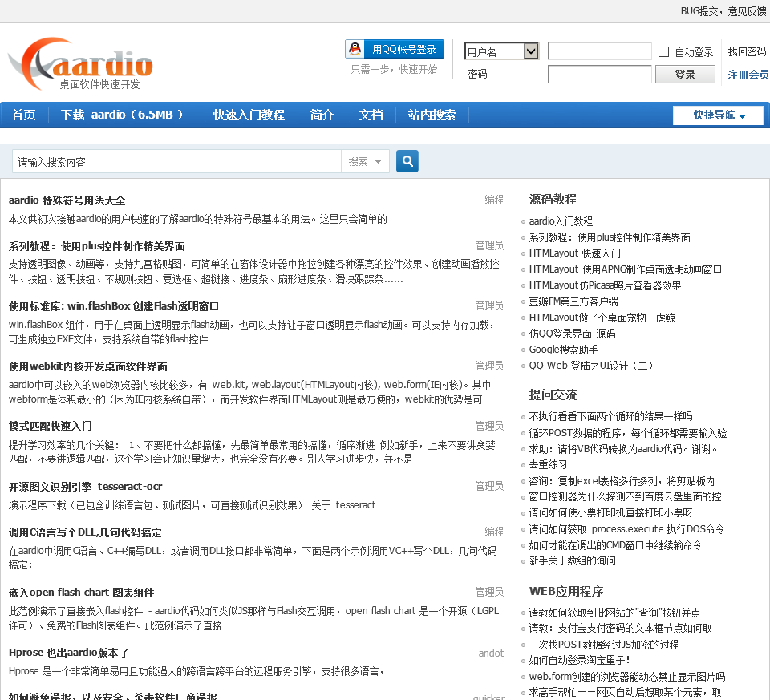Open article 使用webkit内核开发桌面软件界面
Viewport: 770px width, 700px height.
tap(88, 366)
